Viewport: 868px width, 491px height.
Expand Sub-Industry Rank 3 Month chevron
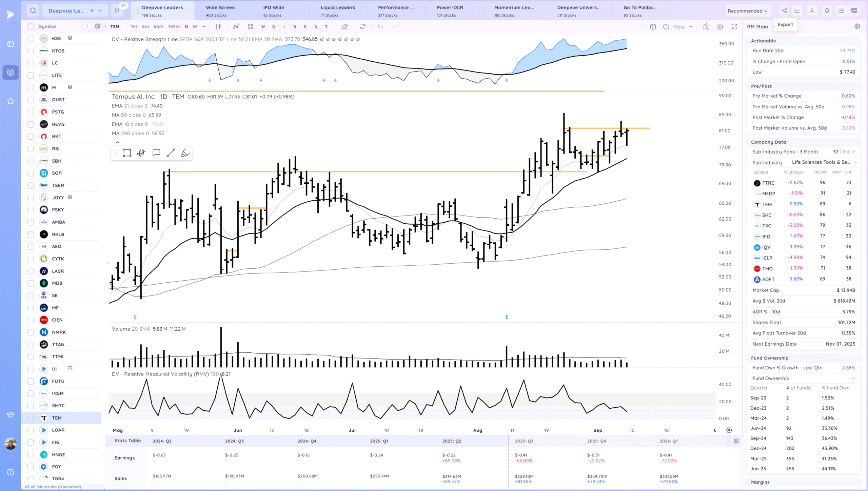[x=853, y=152]
